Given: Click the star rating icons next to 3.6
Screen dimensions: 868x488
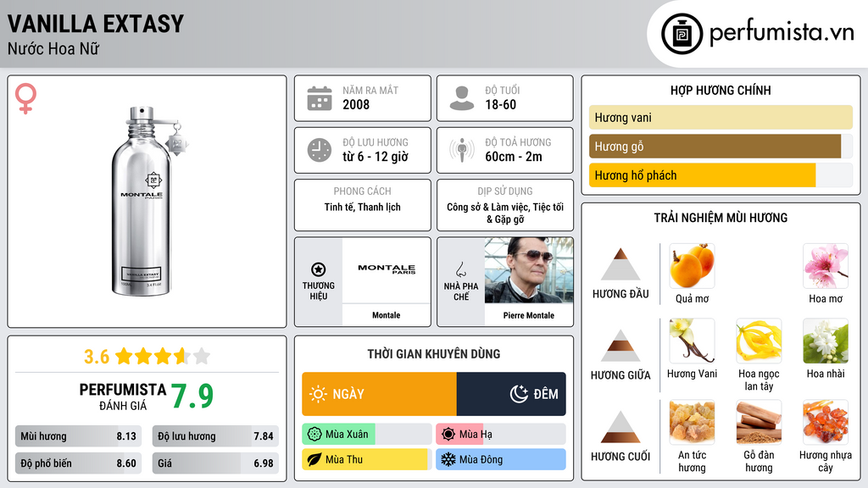Looking at the screenshot, I should click(x=163, y=356).
